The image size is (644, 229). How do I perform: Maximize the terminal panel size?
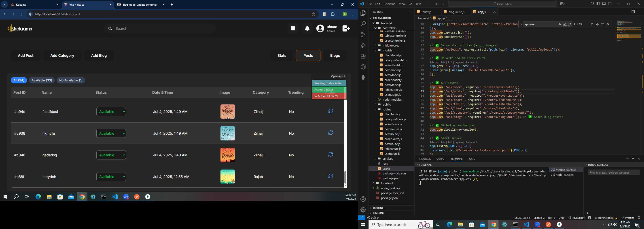point(633,159)
